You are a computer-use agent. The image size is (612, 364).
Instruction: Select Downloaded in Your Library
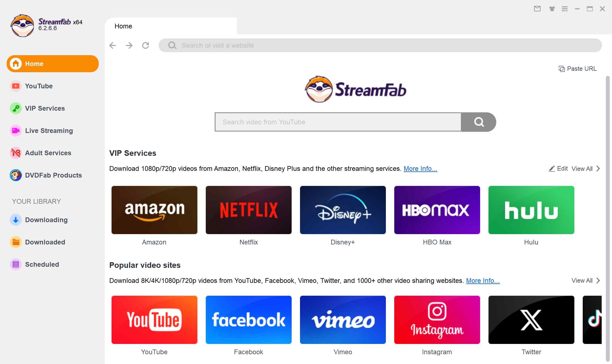click(45, 242)
